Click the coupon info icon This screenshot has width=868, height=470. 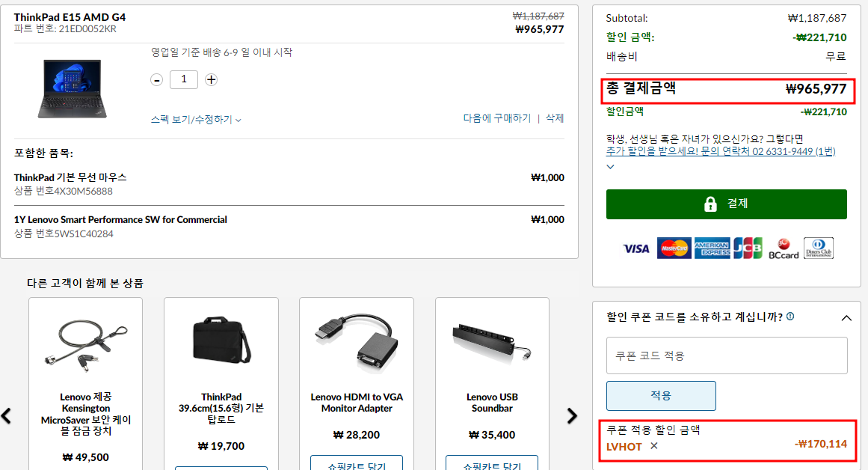[x=790, y=317]
